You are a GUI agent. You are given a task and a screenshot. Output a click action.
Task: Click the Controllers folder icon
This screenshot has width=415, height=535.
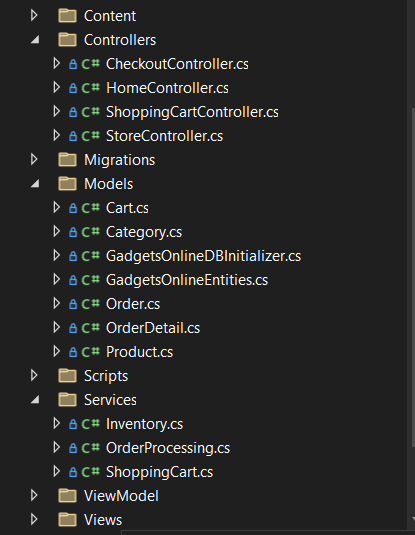tap(67, 40)
